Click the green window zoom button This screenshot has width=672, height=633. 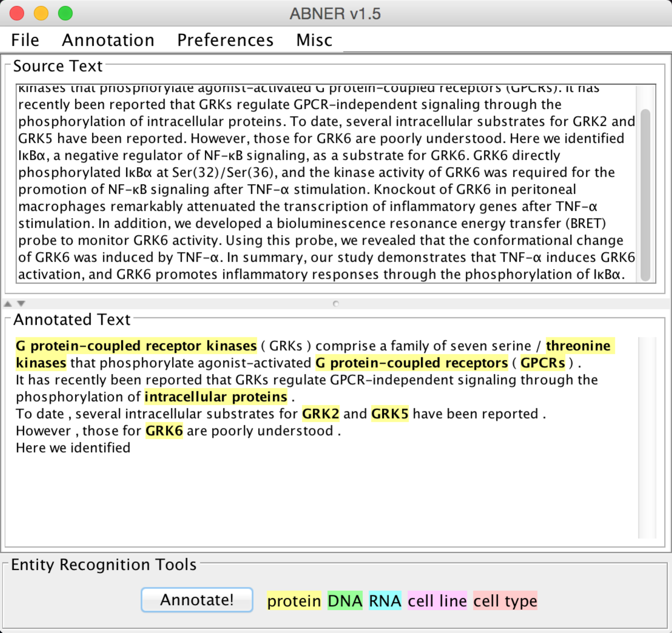65,14
